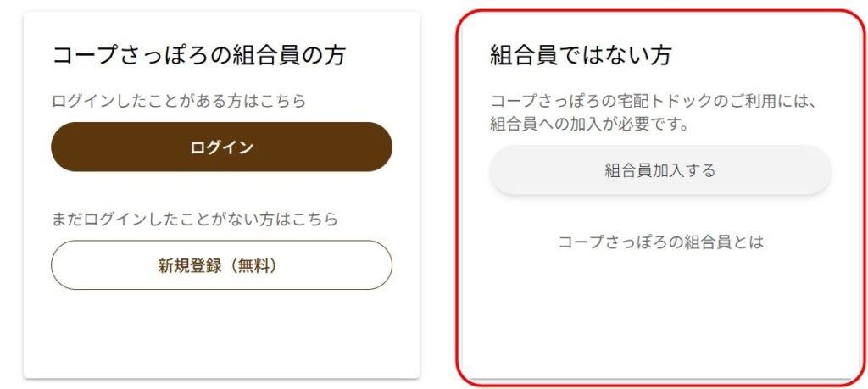This screenshot has width=868, height=389.
Task: Select the 組合員加入する button
Action: pos(660,170)
